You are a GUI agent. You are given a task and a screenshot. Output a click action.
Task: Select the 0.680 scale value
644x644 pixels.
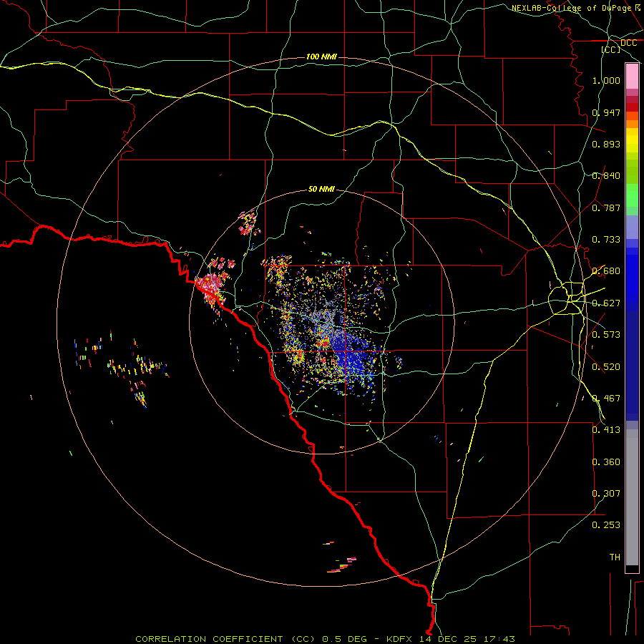point(606,271)
